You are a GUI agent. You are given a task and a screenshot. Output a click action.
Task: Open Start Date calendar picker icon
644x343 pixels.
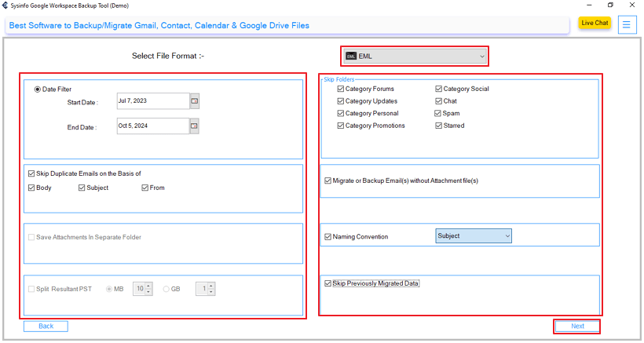point(194,101)
